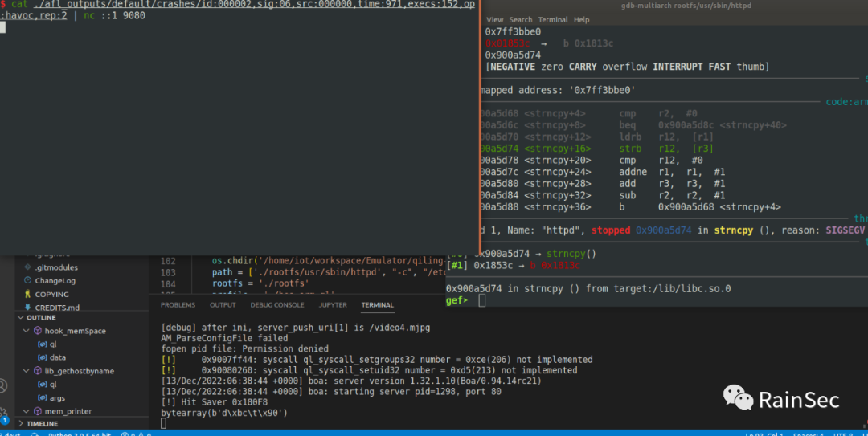The width and height of the screenshot is (868, 436).
Task: Click the '[!] Hit Saver 0x180F8' line
Action: point(214,402)
